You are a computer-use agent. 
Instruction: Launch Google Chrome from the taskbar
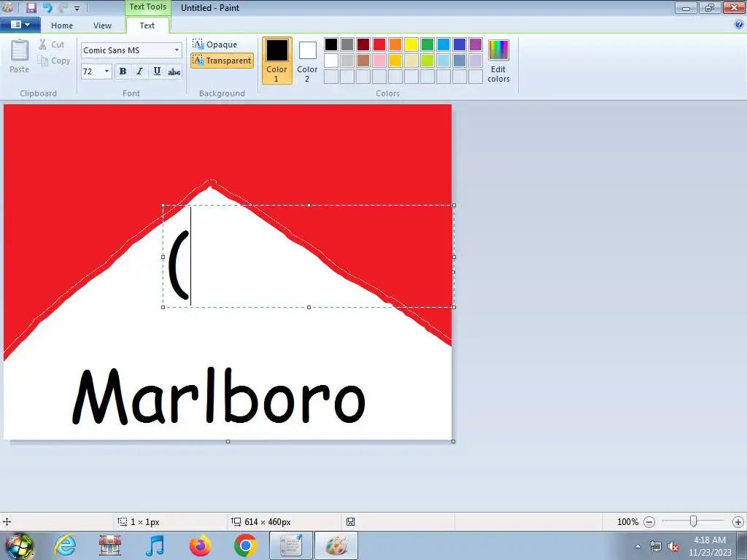[245, 545]
